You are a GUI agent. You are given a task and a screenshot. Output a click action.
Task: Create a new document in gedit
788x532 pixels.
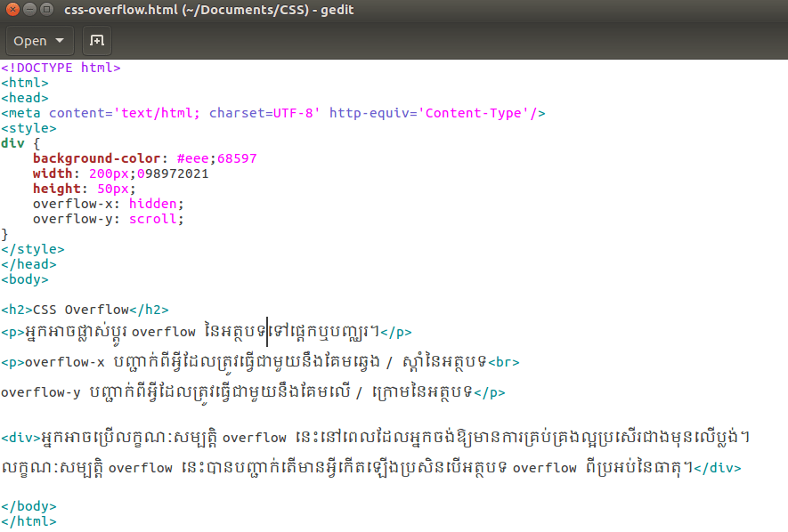96,40
